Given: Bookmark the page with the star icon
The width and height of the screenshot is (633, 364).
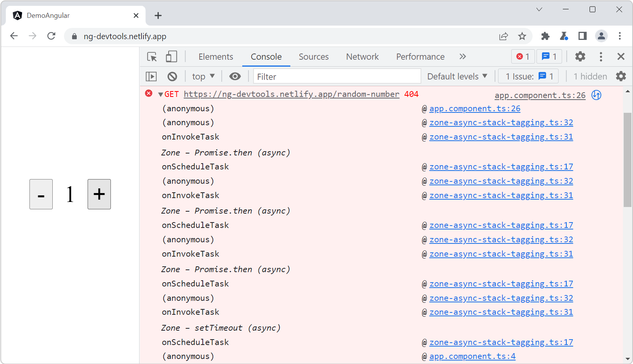Looking at the screenshot, I should (522, 36).
